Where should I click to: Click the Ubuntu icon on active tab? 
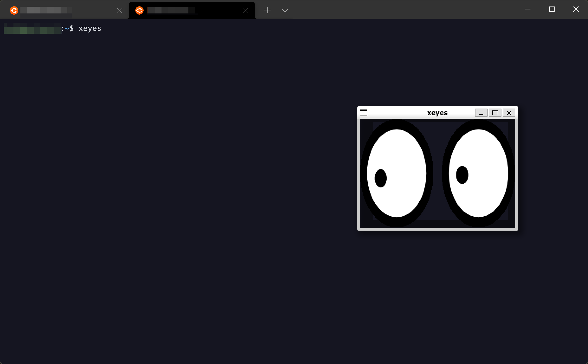(139, 10)
